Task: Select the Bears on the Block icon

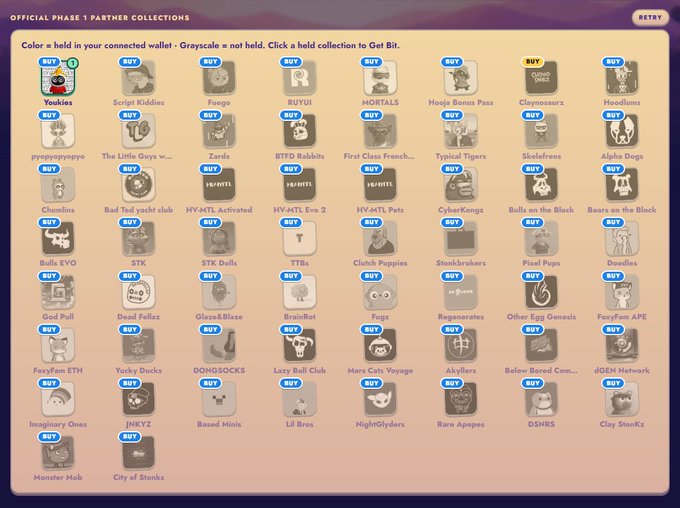Action: click(x=622, y=186)
